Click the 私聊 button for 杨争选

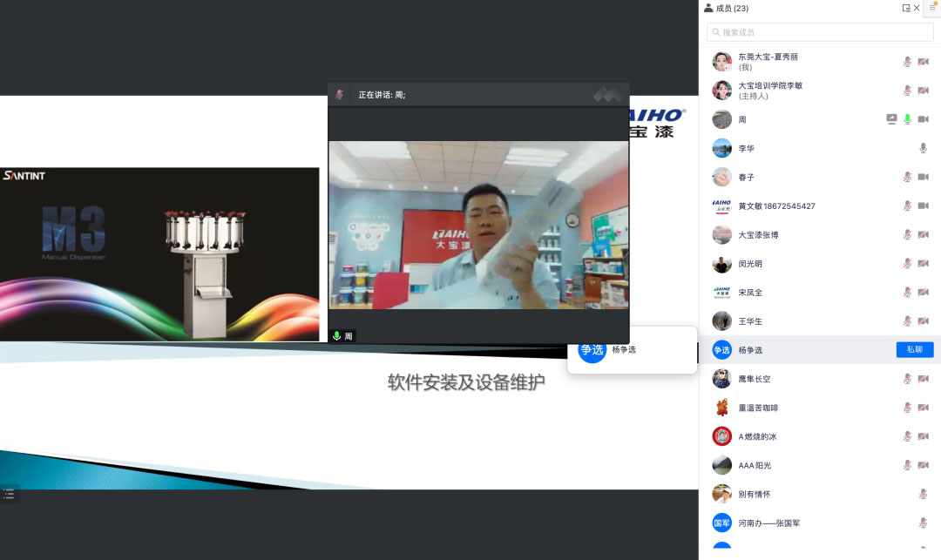pos(914,350)
